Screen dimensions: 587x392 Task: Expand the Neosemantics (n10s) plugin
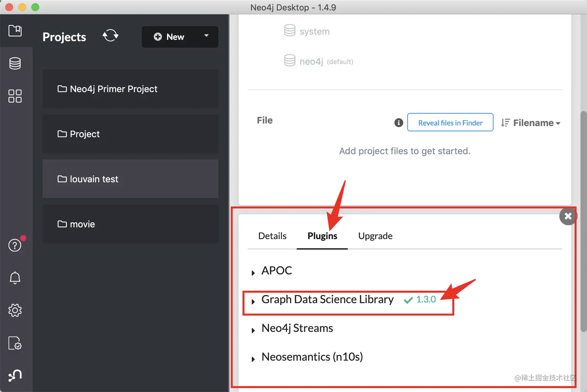[x=253, y=359]
